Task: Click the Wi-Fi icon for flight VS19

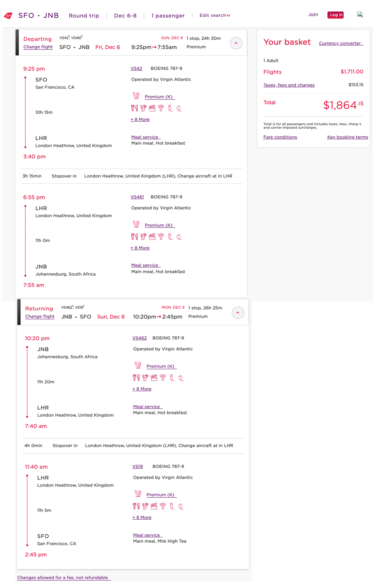Action: click(x=163, y=506)
